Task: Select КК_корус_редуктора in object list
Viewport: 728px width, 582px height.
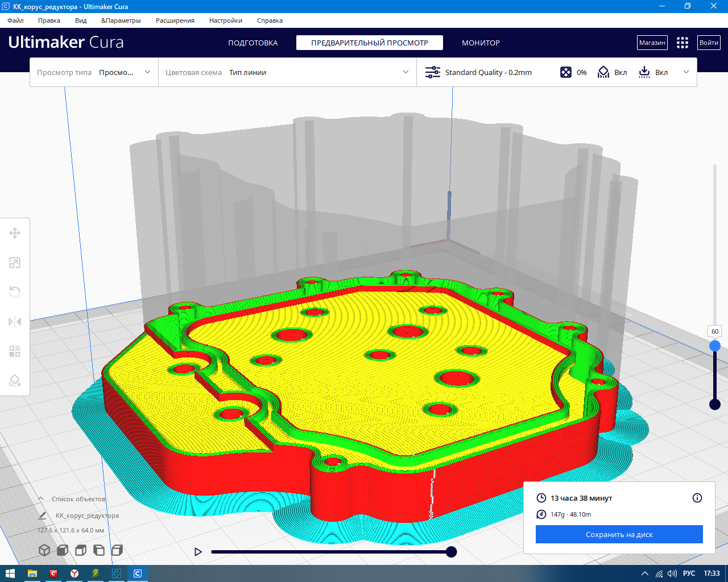Action: tap(87, 516)
